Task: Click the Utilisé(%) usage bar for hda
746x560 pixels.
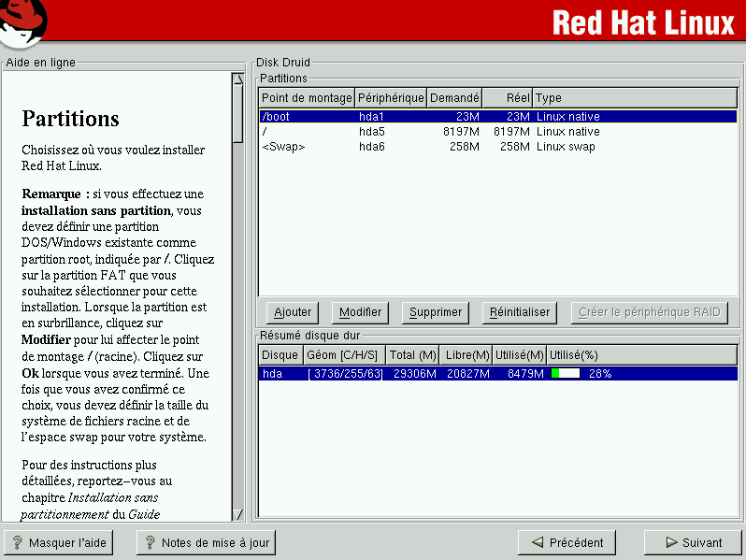Action: pos(566,374)
